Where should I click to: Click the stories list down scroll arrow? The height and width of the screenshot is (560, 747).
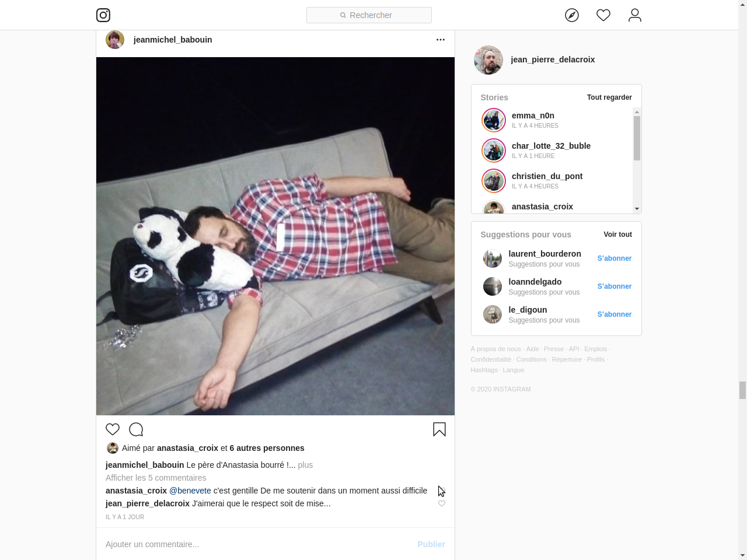[637, 208]
